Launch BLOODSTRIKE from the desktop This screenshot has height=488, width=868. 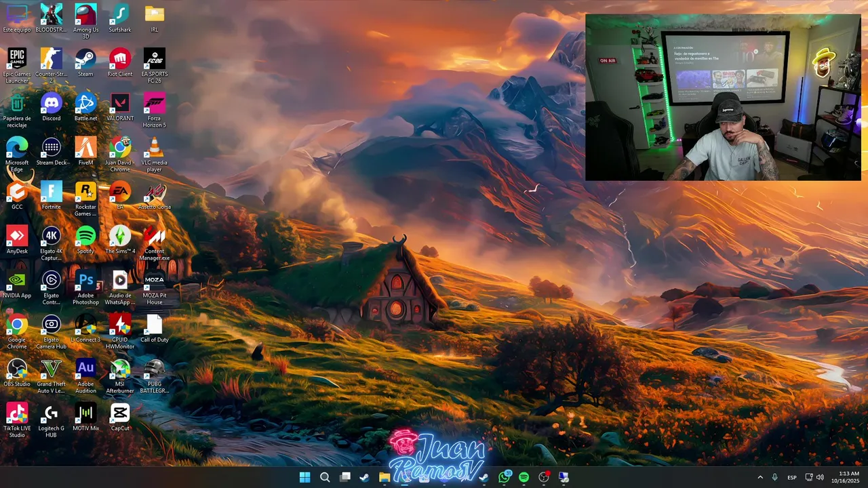[51, 18]
